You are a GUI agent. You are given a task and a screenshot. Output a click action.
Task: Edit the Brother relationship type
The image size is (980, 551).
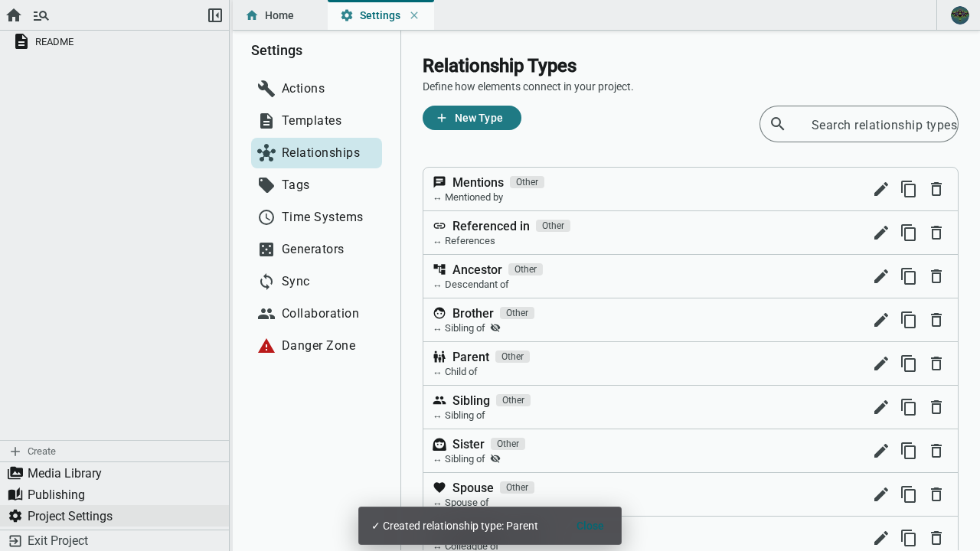881,320
